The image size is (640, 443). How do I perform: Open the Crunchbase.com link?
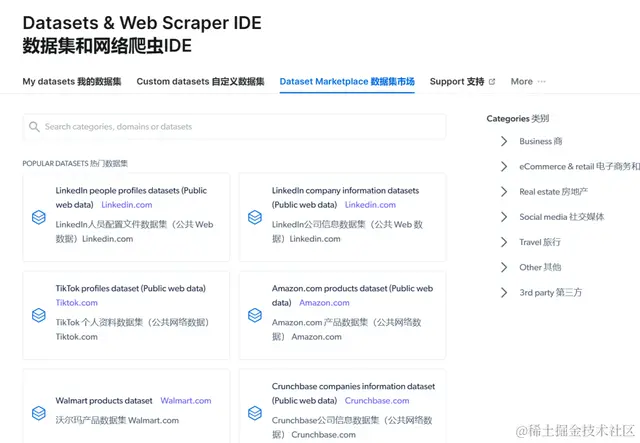click(x=377, y=401)
